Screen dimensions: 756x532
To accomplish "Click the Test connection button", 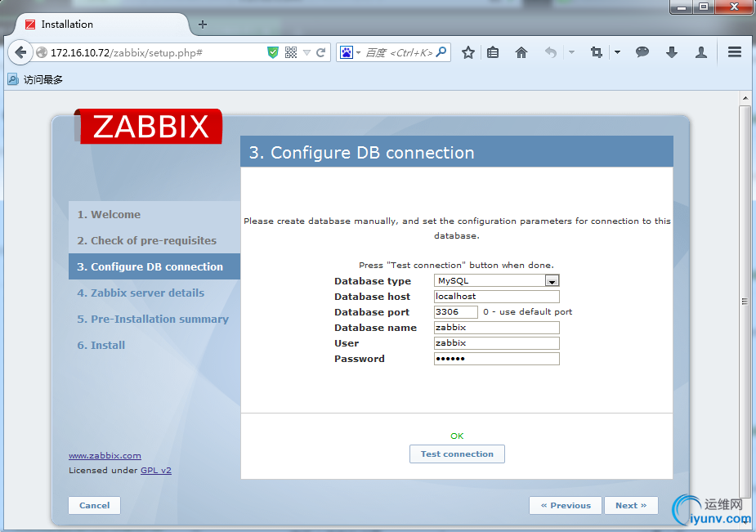I will point(457,454).
